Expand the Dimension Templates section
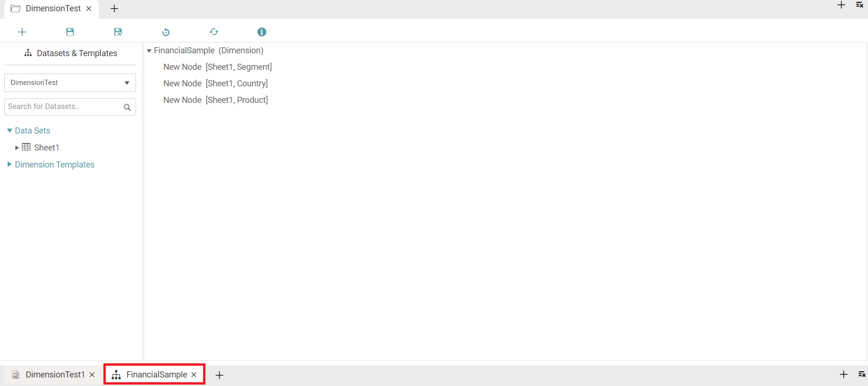The width and height of the screenshot is (868, 386). 9,165
